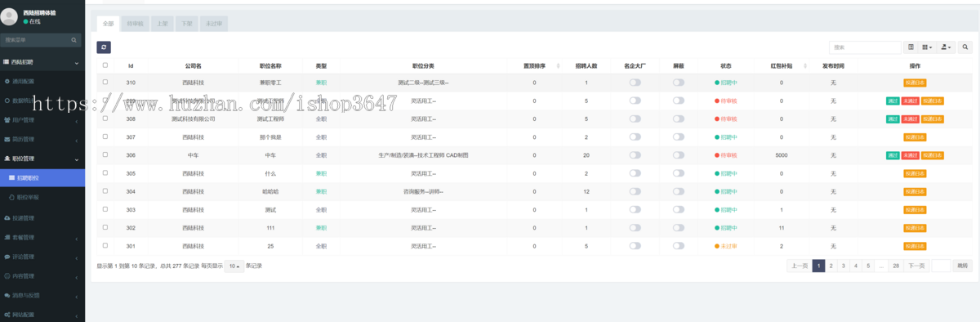Click the 简历管理 icon in sidebar
The image size is (980, 322).
7,139
